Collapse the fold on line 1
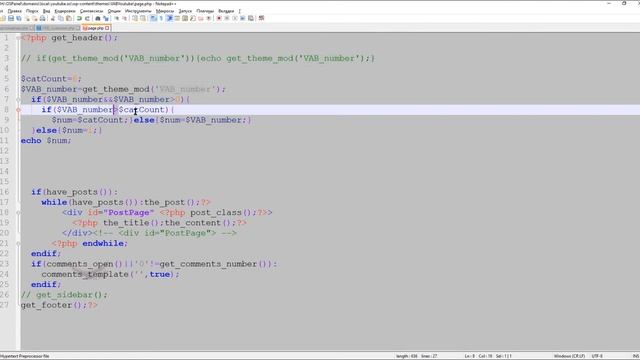This screenshot has width=640, height=360. click(18, 38)
